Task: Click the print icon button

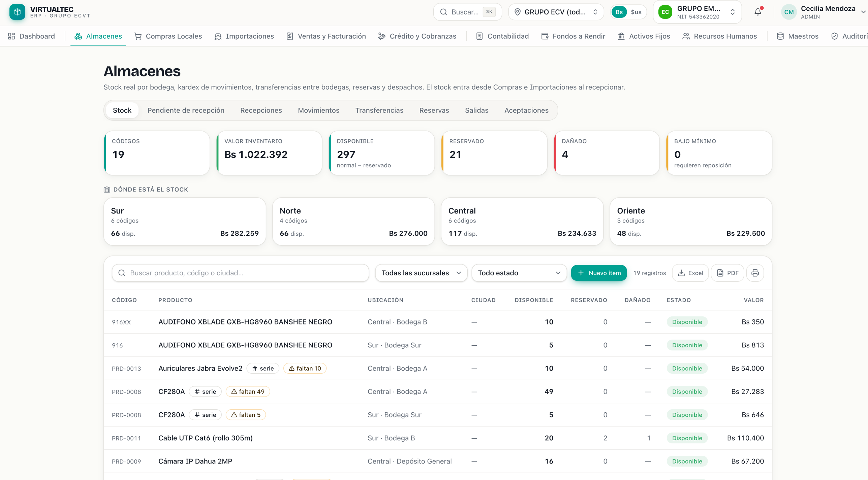Action: [x=755, y=273]
